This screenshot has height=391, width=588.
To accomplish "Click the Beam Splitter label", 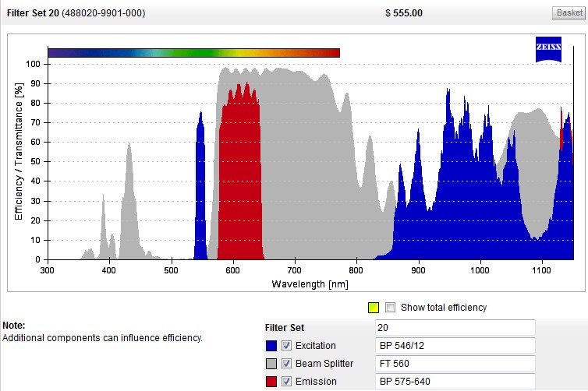I will [324, 363].
